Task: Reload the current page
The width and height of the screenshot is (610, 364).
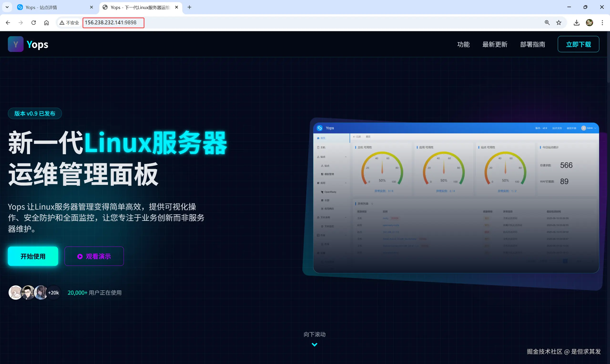Action: click(34, 23)
